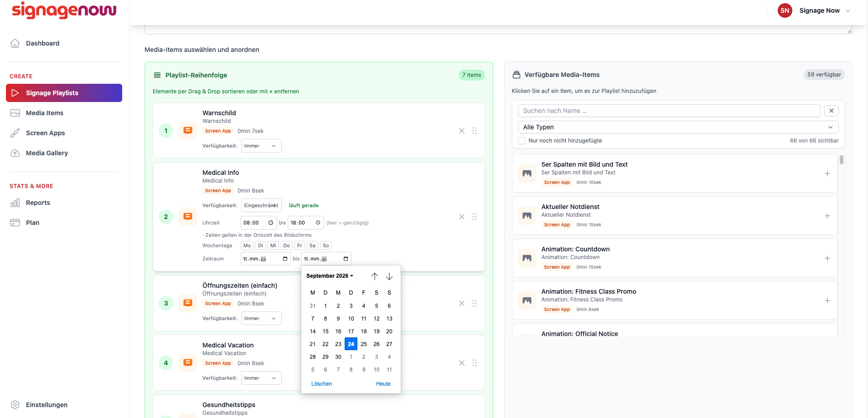
Task: Open calendar icon of Zeitraum start date
Action: [285, 259]
